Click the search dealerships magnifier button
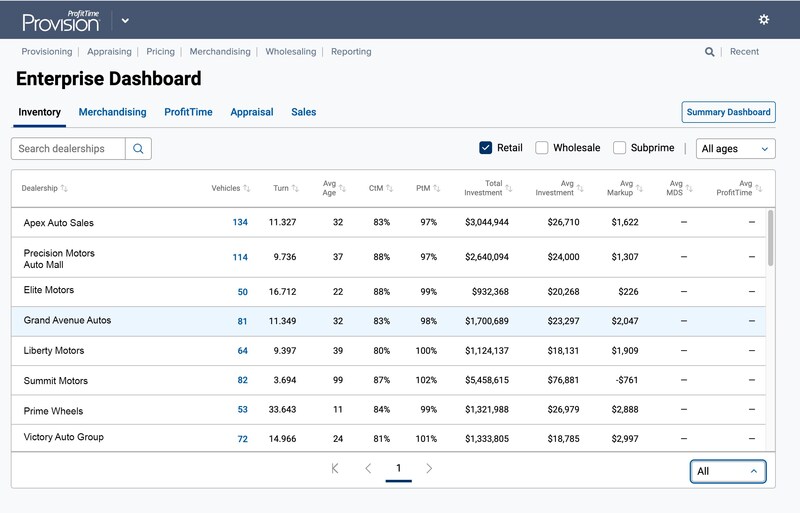This screenshot has width=800, height=513. (x=138, y=149)
